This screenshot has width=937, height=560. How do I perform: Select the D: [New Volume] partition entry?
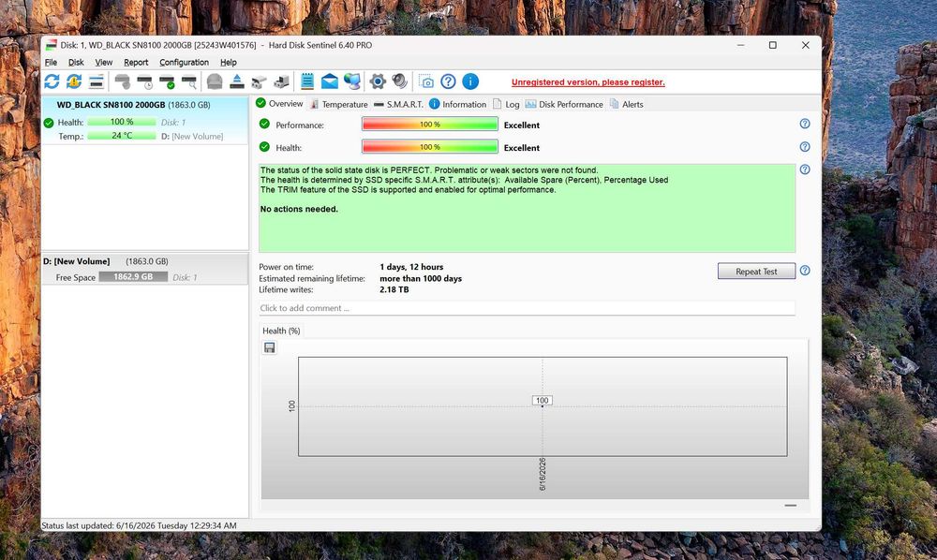coord(144,269)
